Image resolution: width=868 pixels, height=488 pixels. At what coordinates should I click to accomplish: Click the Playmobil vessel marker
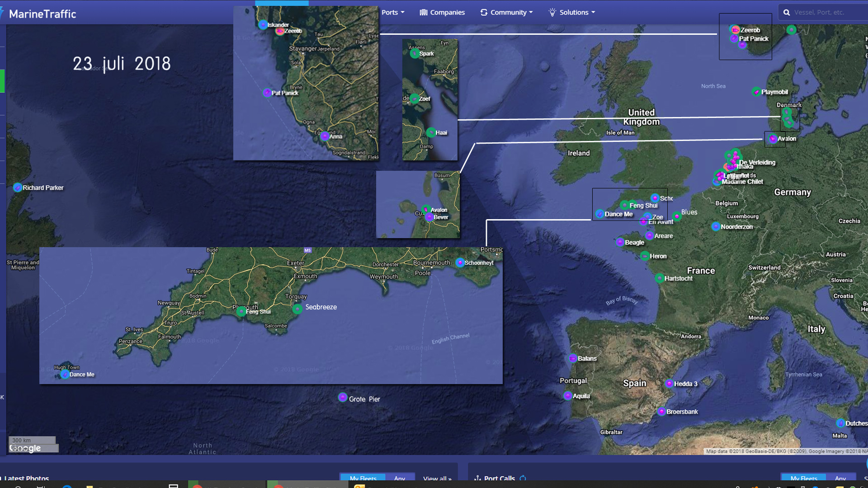tap(756, 92)
